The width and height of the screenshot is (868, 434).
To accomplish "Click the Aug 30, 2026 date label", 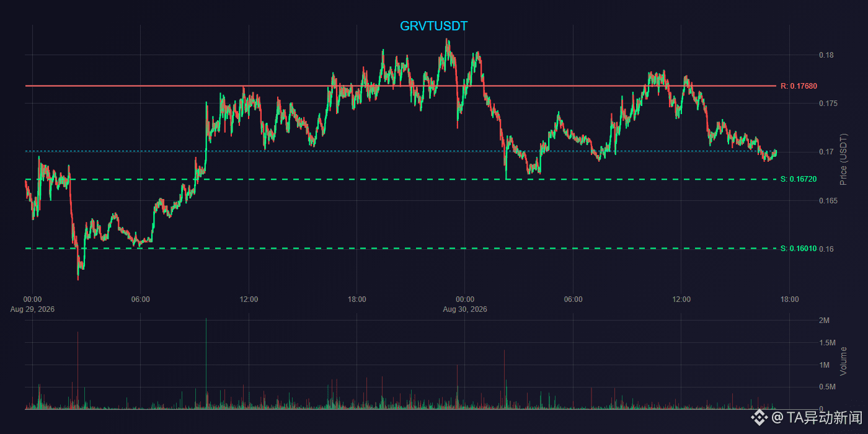I will [x=465, y=309].
